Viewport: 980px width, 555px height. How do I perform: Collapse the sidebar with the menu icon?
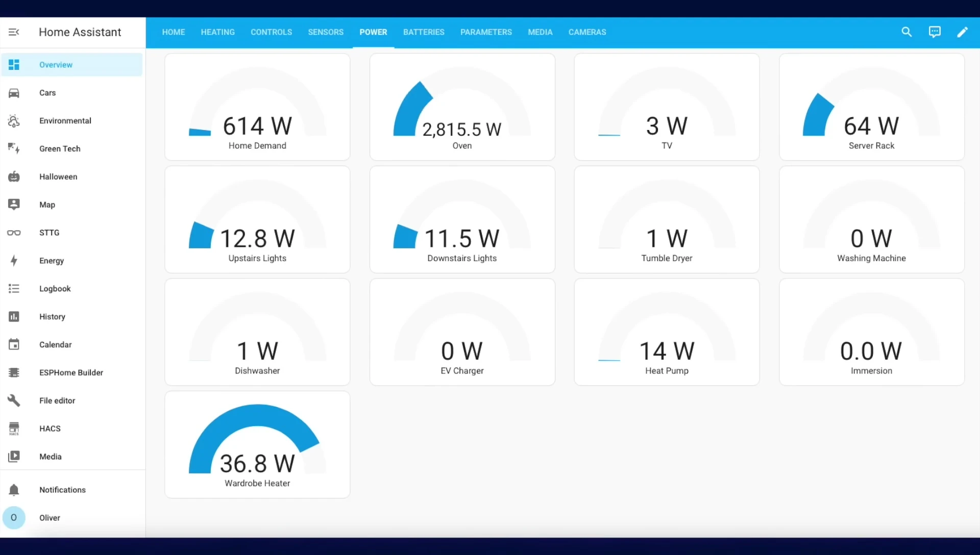point(14,32)
